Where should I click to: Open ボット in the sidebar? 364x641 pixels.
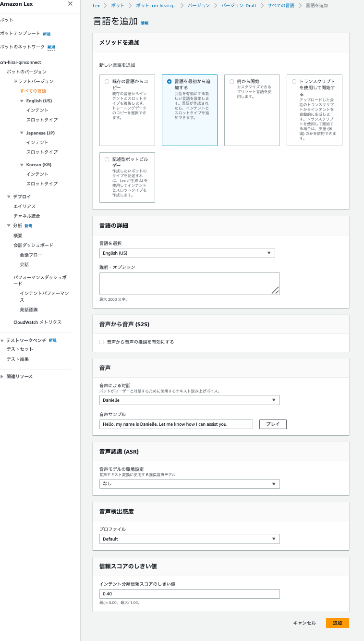tap(7, 20)
